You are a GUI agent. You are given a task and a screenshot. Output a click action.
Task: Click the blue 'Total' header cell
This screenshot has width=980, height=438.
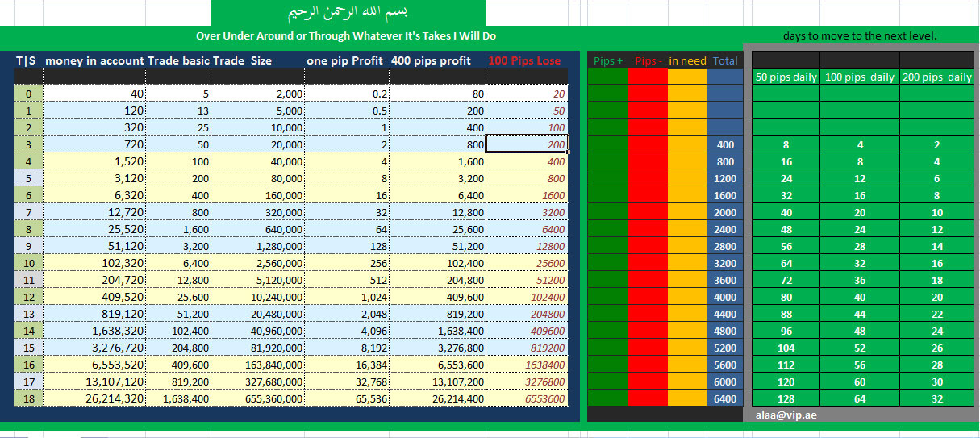pyautogui.click(x=724, y=60)
